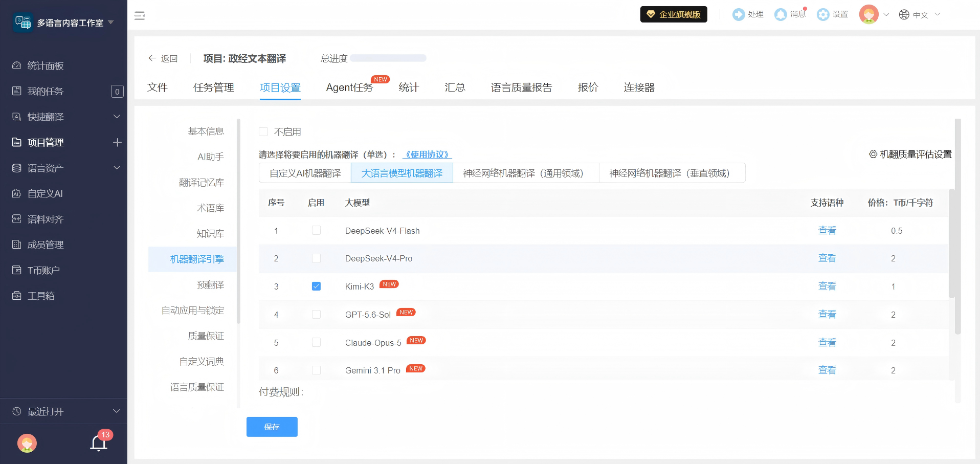Click the 我的任务 count badge 0

coord(117,92)
